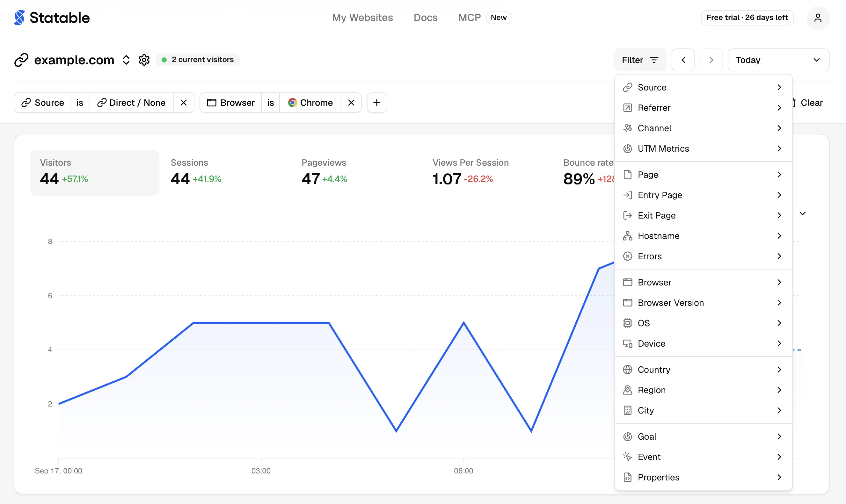Select the Visitors metric card
The image size is (846, 504).
[94, 173]
